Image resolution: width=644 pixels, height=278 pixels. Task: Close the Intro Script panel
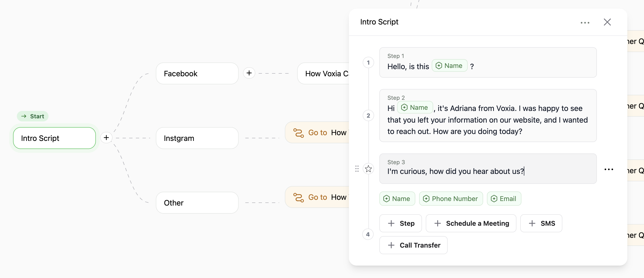pos(607,22)
